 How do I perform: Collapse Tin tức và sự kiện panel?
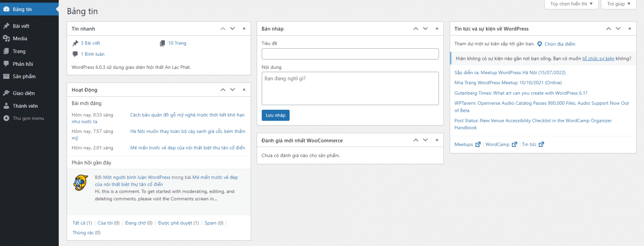click(629, 28)
